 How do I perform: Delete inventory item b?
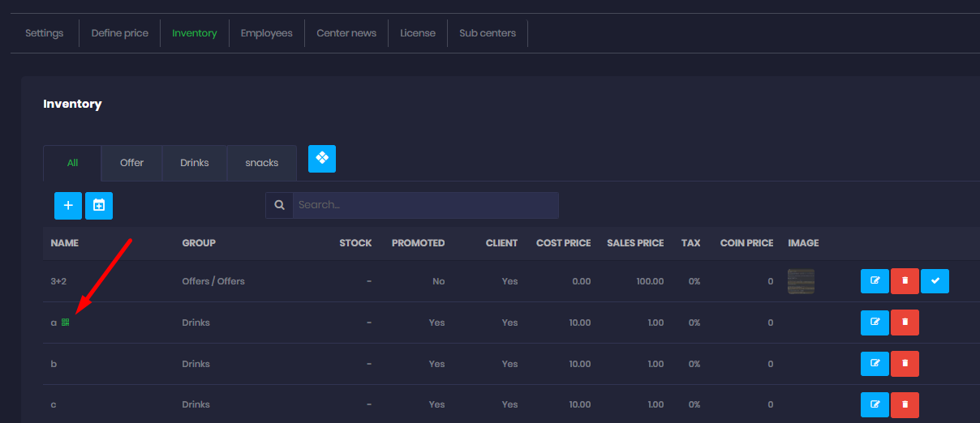(x=905, y=364)
